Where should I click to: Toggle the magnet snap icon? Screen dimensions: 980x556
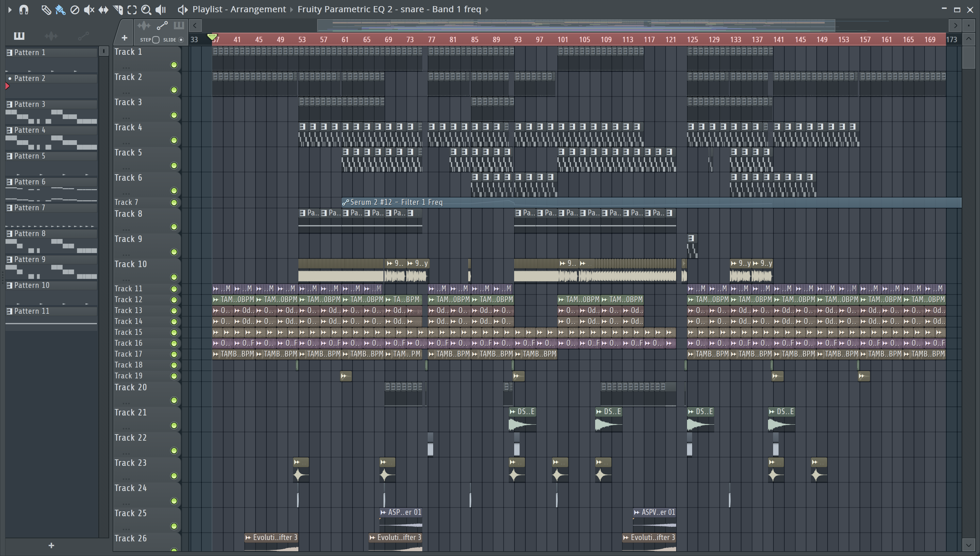pos(24,10)
